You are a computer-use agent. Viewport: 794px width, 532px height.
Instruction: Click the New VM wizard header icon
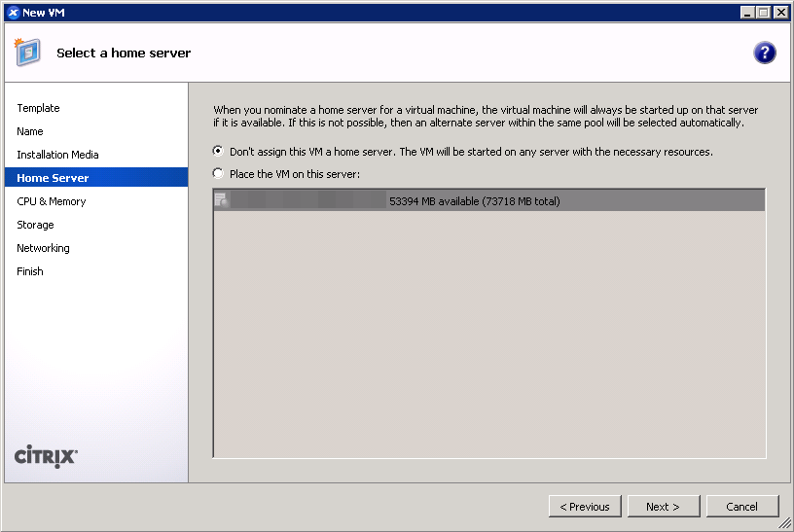(x=27, y=53)
